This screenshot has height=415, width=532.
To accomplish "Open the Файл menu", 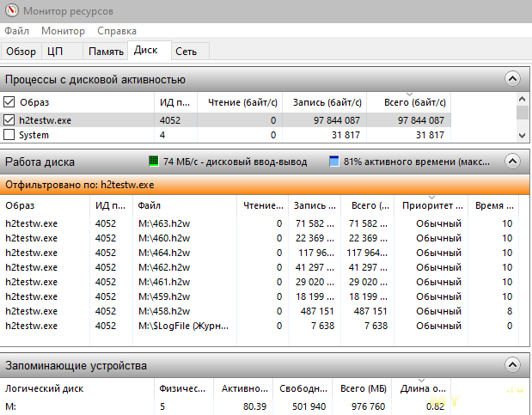I will click(16, 31).
